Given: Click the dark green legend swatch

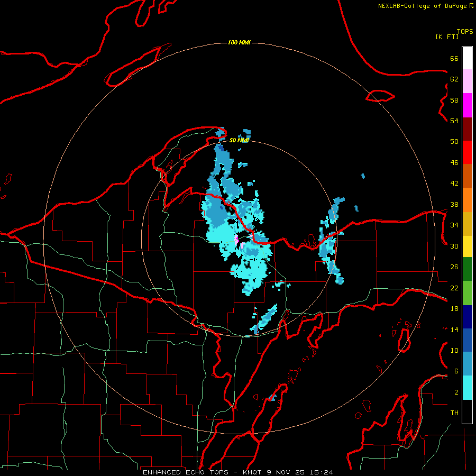Looking at the screenshot, I should 467,269.
